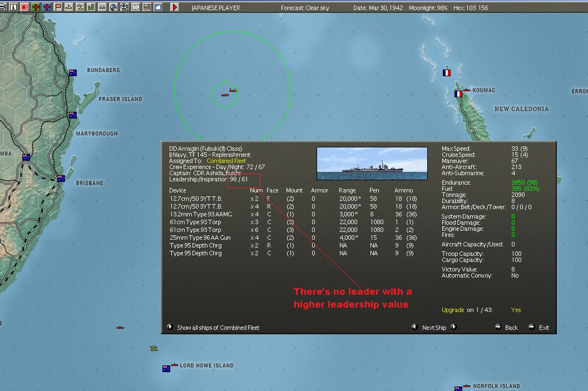Screen dimensions: 588x391
Task: Click the Brisbane map label
Action: click(x=89, y=183)
